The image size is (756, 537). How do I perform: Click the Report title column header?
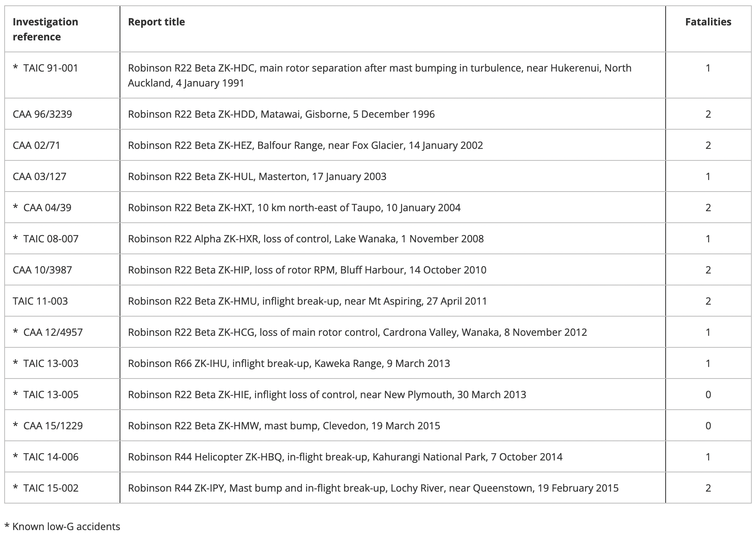tap(157, 22)
